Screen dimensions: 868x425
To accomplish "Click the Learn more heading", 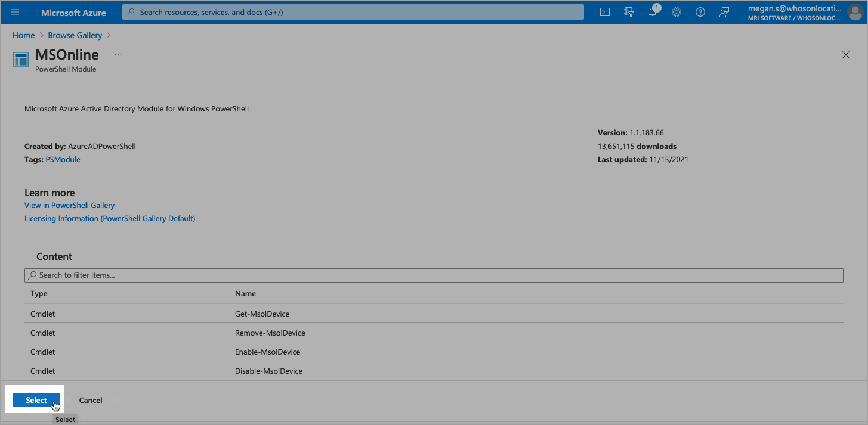I will 50,193.
